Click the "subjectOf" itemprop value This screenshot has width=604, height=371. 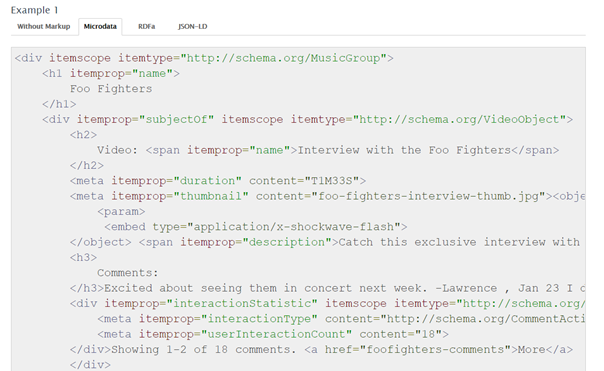[177, 119]
